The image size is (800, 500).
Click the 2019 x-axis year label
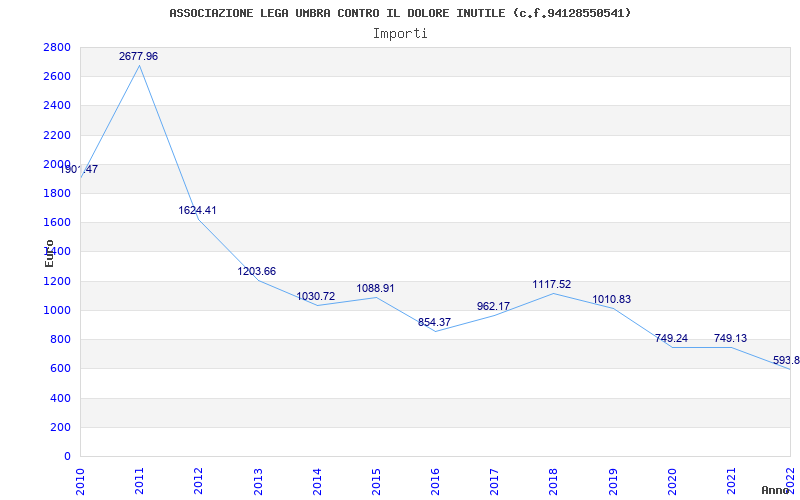(613, 481)
